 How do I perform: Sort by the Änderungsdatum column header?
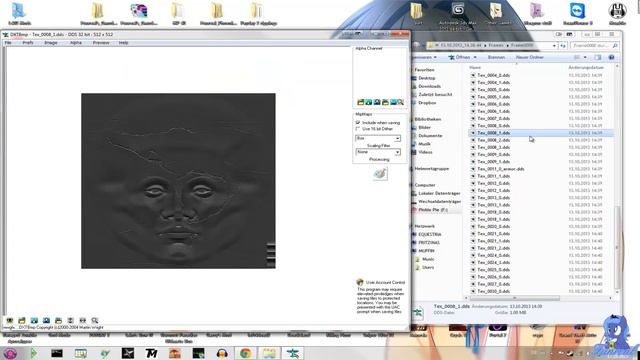(x=586, y=67)
